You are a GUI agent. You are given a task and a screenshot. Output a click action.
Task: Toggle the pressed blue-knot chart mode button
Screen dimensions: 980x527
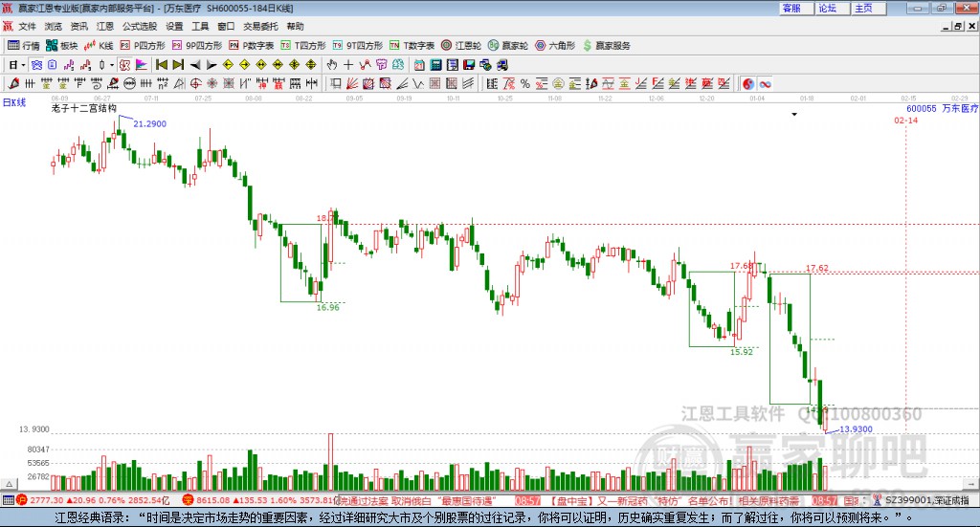[x=37, y=65]
